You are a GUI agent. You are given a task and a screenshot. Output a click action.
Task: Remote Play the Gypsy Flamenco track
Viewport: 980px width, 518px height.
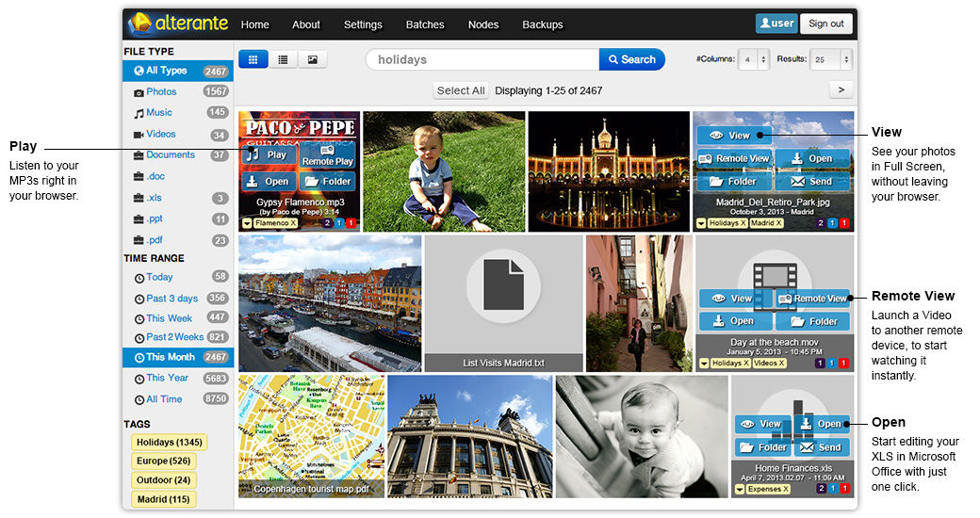(328, 155)
